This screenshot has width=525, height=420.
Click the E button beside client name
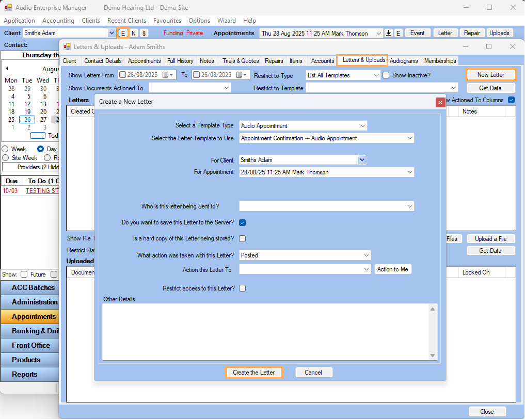coord(123,33)
